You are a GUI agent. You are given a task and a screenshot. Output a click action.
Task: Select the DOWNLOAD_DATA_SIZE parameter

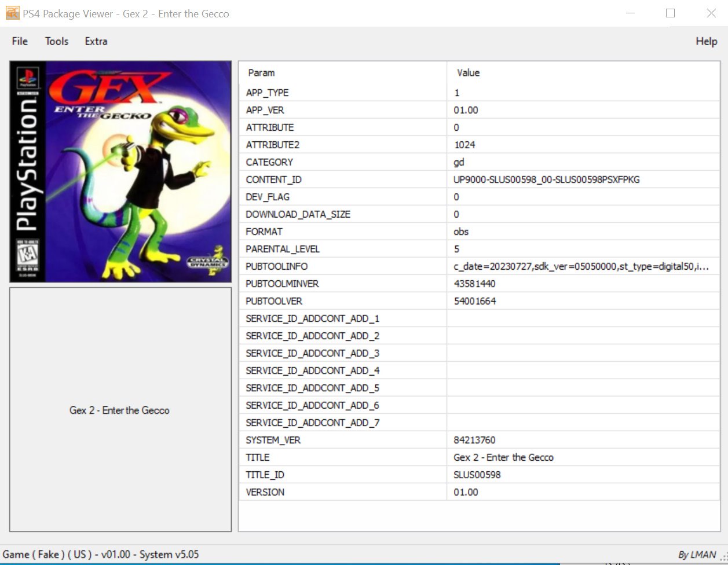[x=298, y=214]
